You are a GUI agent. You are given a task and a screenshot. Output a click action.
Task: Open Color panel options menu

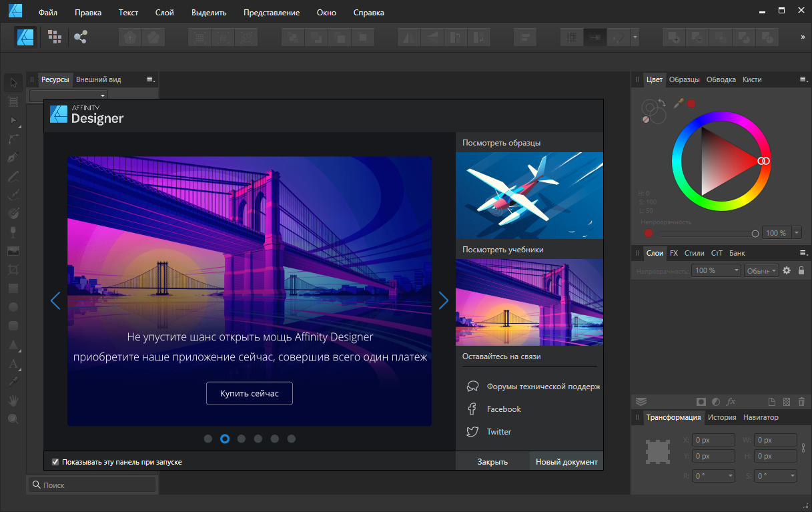[803, 79]
